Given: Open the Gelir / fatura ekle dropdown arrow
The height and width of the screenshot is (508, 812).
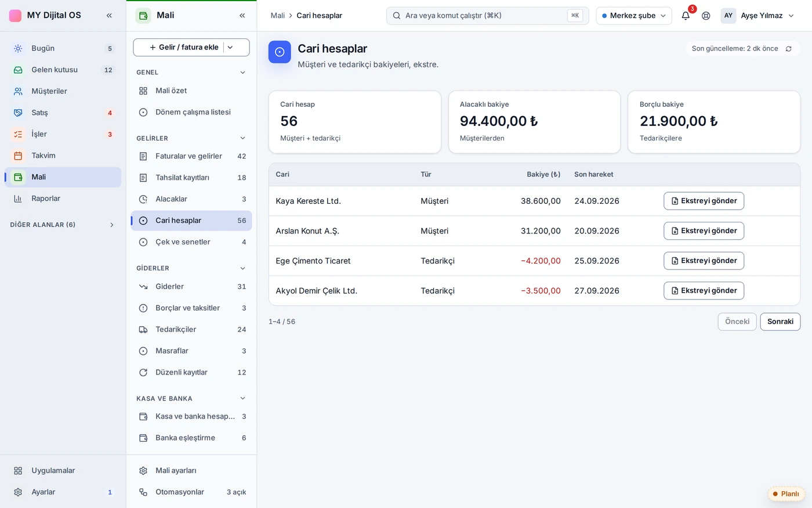Looking at the screenshot, I should [230, 48].
